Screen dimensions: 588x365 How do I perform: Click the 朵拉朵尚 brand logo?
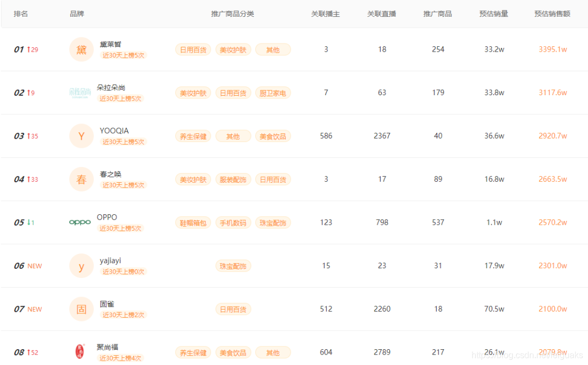click(80, 92)
